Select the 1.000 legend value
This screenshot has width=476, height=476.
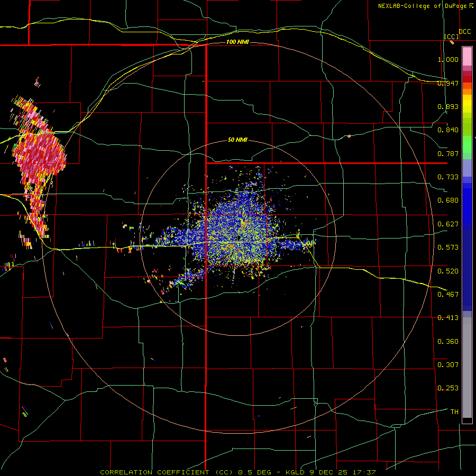click(448, 59)
